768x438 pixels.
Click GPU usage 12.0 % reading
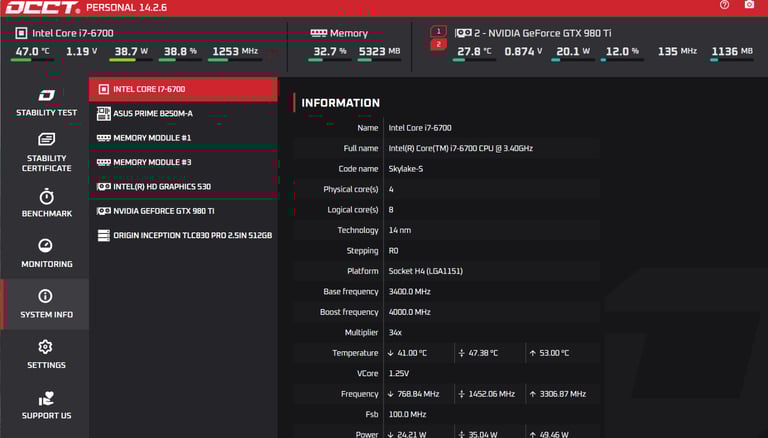tap(622, 51)
